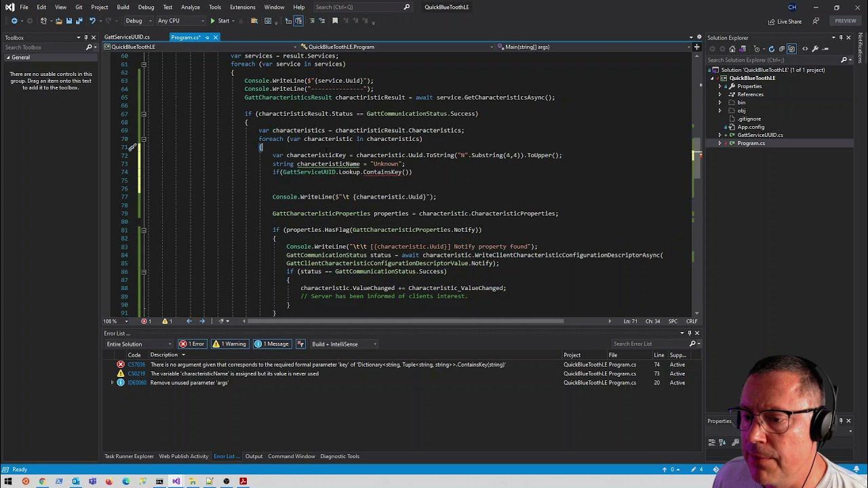Open the Build menu
Screen dimensions: 868x488
123,7
